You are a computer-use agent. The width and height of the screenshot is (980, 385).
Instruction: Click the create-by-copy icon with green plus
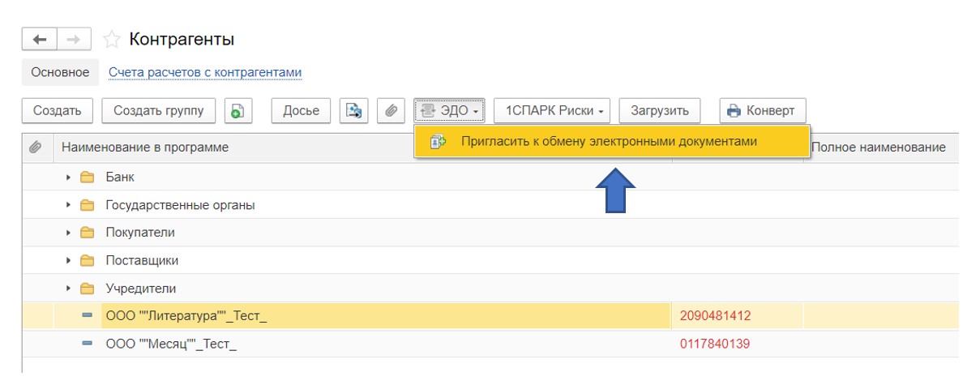tap(238, 111)
